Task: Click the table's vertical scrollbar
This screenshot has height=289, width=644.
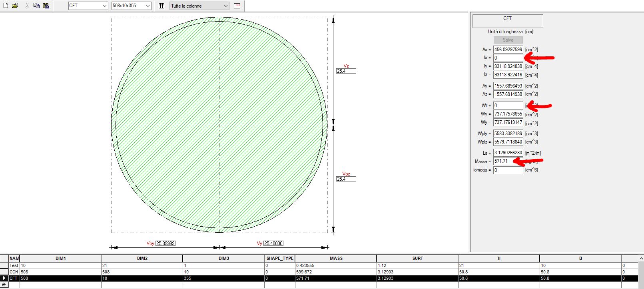Action: click(641, 272)
